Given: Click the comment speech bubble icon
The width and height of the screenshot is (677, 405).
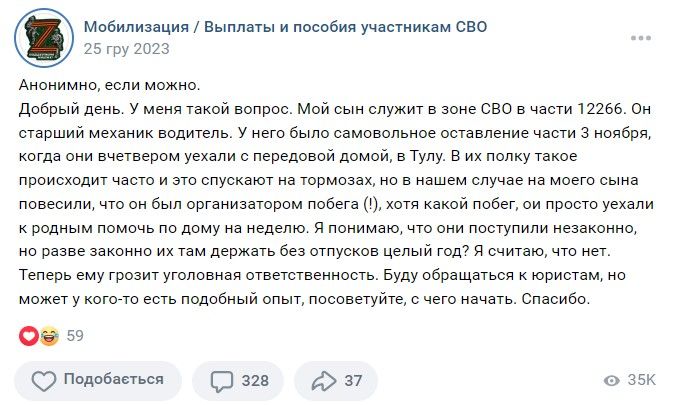Looking at the screenshot, I should point(221,381).
